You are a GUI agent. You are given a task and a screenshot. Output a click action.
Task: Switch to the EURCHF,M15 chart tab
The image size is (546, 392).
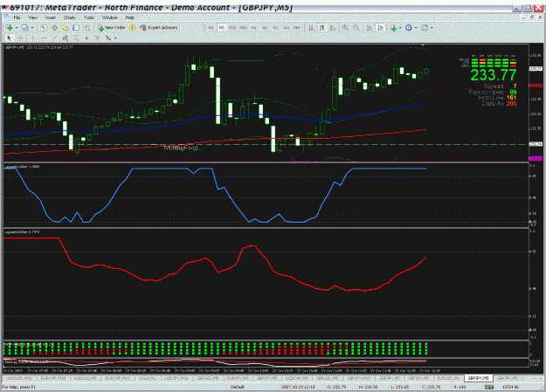[x=118, y=378]
